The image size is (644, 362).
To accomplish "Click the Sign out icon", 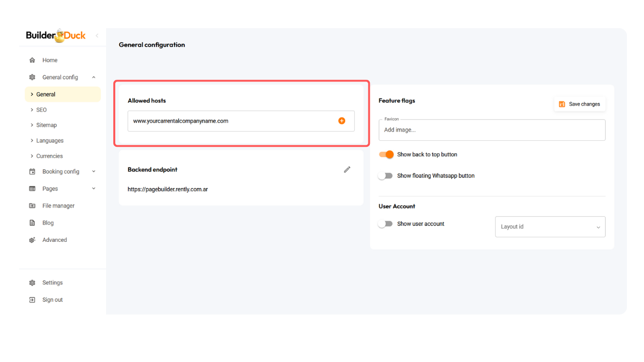I will click(32, 300).
